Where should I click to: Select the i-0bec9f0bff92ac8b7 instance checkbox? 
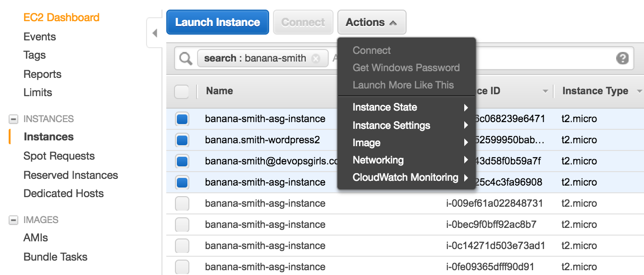pyautogui.click(x=182, y=225)
